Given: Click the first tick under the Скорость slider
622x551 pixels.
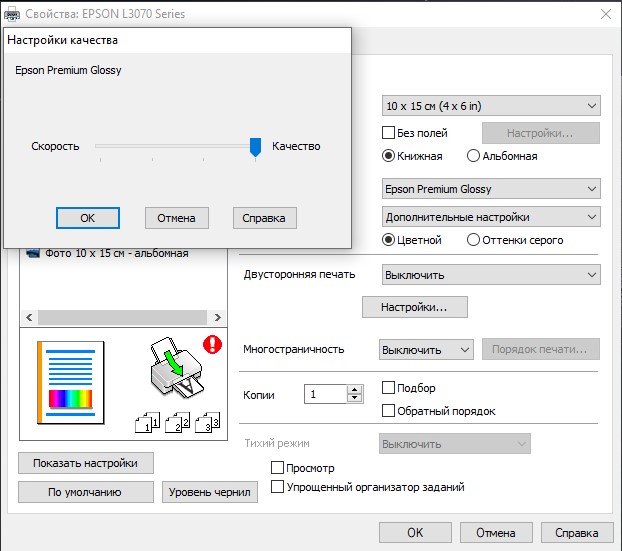Looking at the screenshot, I should click(101, 160).
